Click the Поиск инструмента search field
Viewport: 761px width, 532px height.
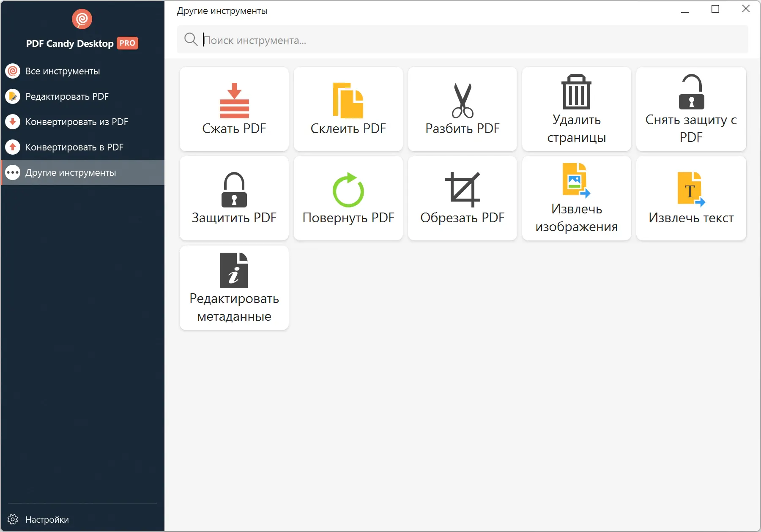(462, 40)
